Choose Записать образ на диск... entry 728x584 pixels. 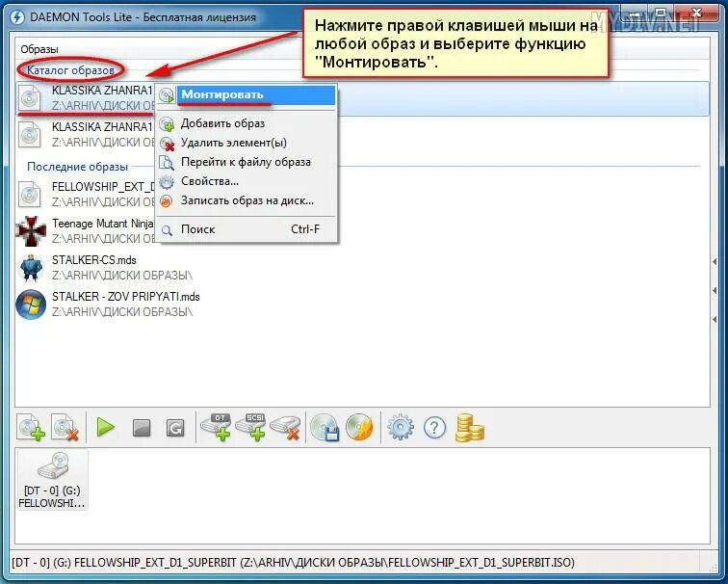[x=247, y=200]
